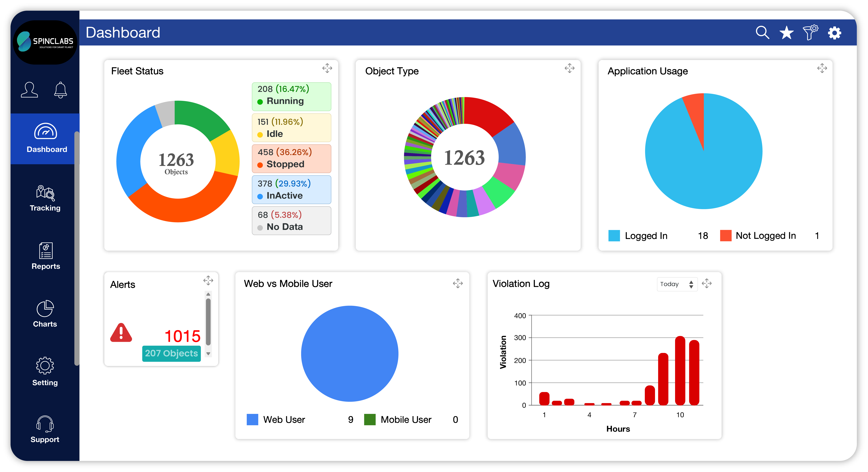Open user profile icon in sidebar
This screenshot has height=472, width=868.
coord(29,90)
